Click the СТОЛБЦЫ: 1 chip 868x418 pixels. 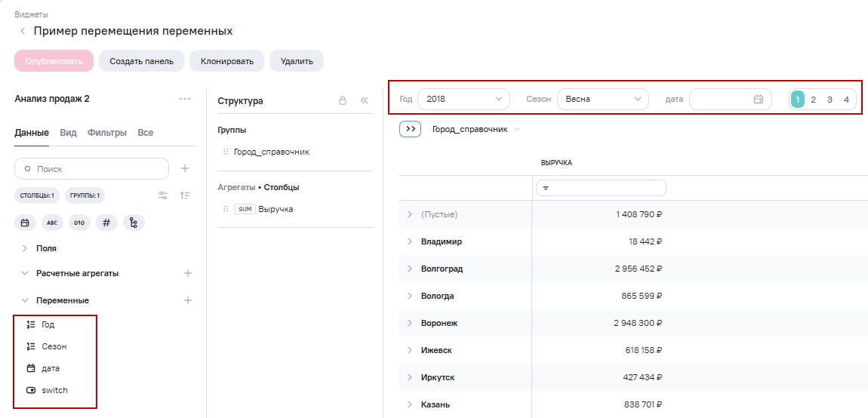coord(36,195)
